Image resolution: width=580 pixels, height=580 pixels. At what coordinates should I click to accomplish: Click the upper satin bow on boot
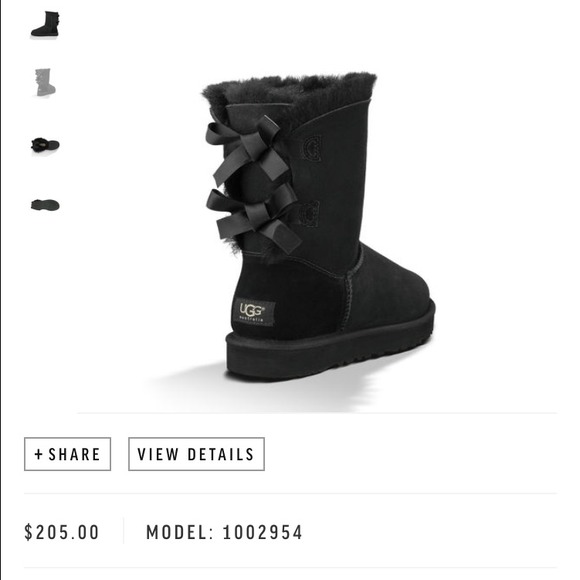click(246, 150)
